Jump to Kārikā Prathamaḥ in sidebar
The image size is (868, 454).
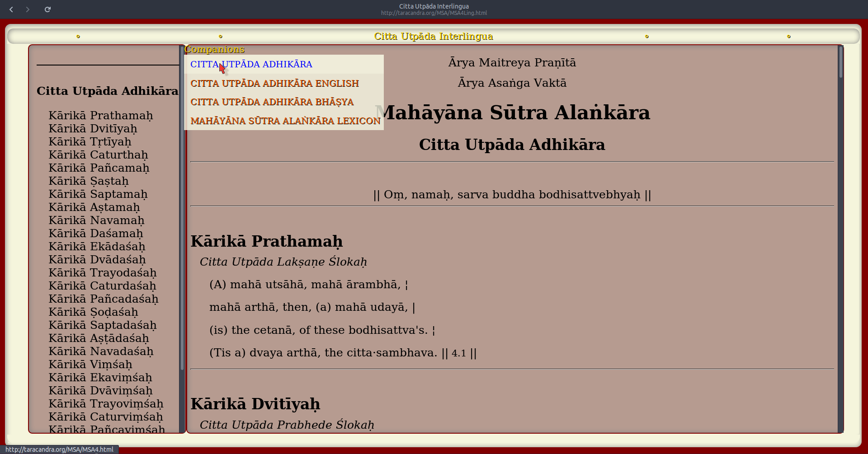click(x=101, y=116)
